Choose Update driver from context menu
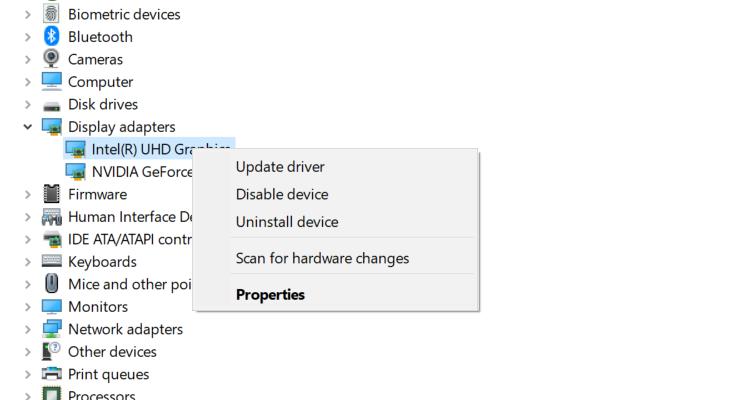This screenshot has width=751, height=400. [280, 167]
